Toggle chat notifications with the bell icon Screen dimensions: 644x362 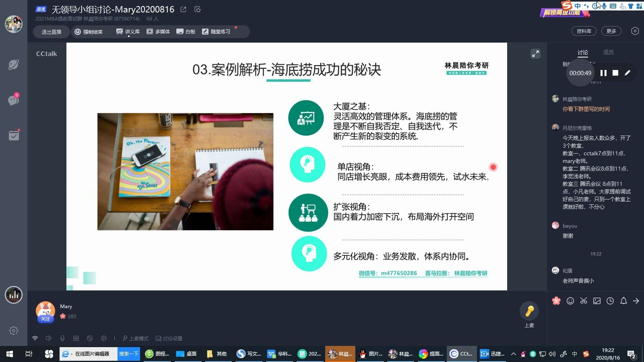(x=623, y=300)
